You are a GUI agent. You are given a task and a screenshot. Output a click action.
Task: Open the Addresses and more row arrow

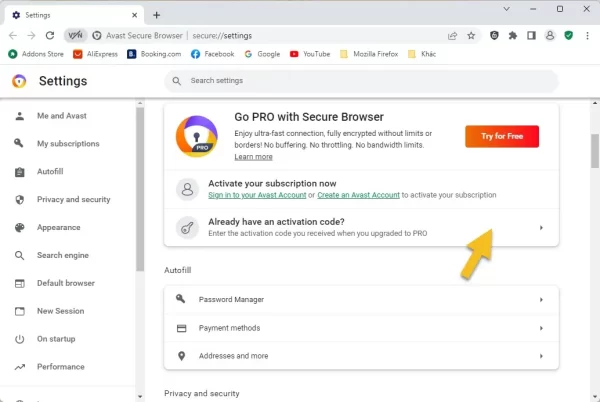(541, 356)
